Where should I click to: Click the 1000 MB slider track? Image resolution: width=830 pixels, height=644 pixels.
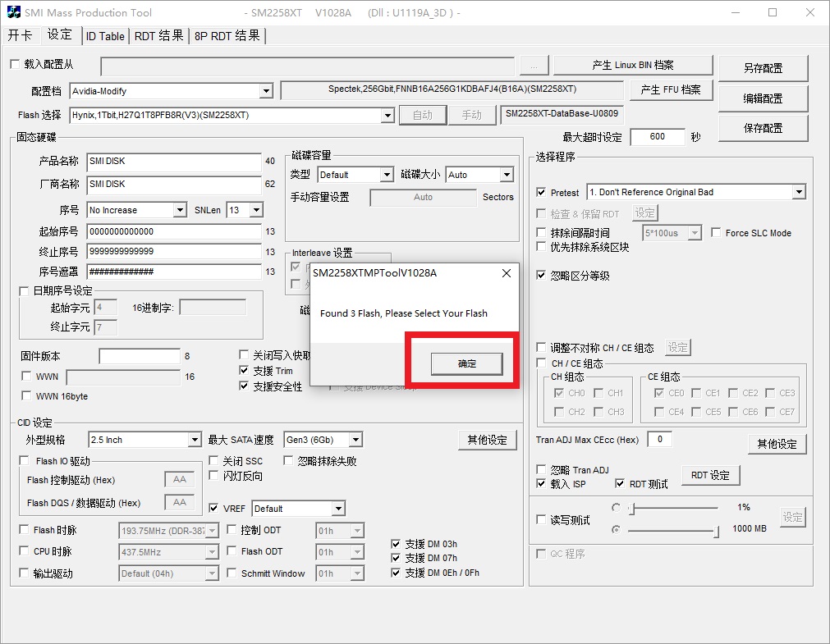click(x=673, y=531)
